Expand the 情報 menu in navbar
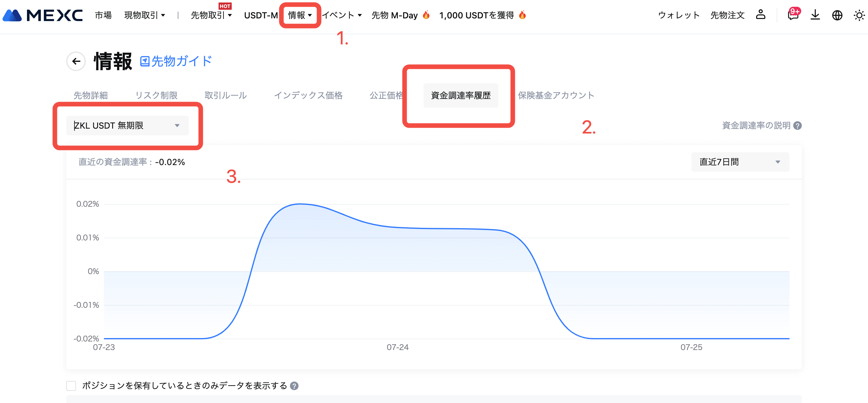868x403 pixels. (299, 15)
